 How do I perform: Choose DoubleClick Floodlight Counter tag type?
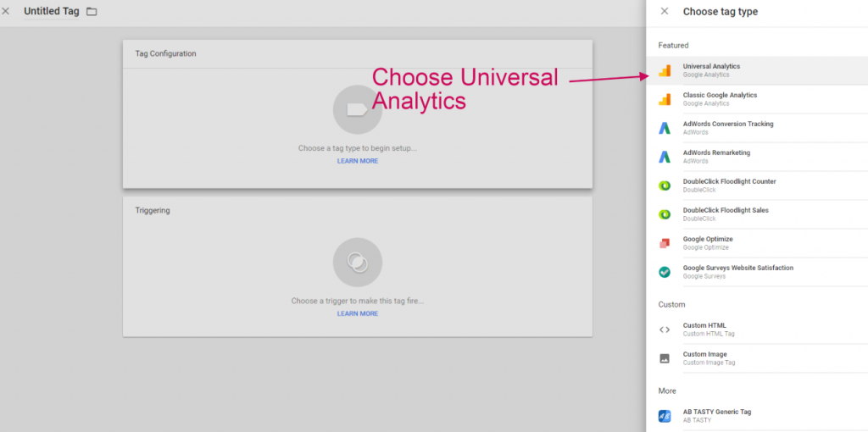coord(757,186)
